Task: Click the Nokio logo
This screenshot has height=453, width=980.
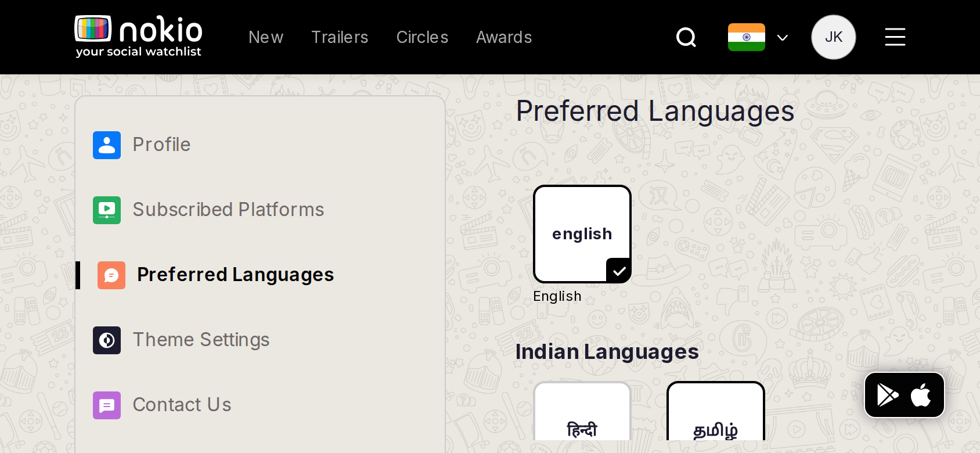Action: coord(138,37)
